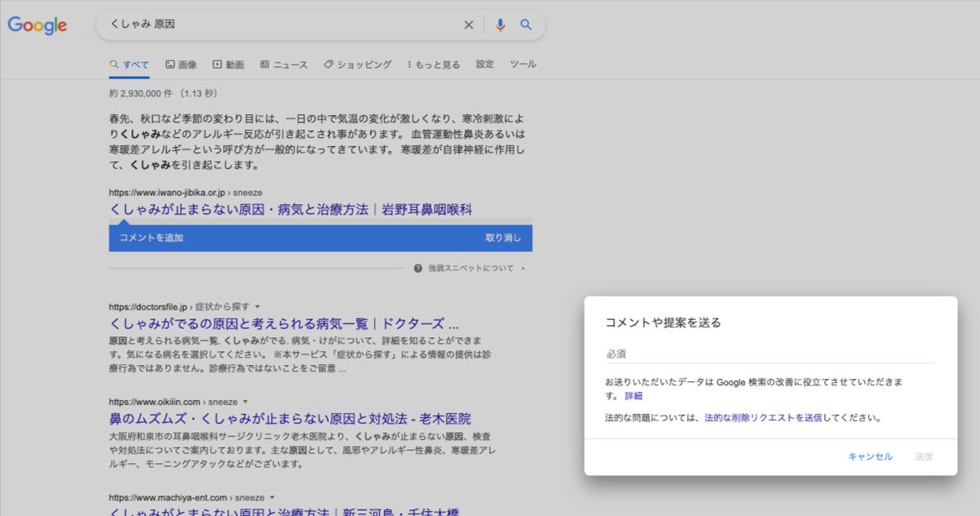Start voice search with the microphone icon
Screen dimensions: 980x516
click(501, 25)
